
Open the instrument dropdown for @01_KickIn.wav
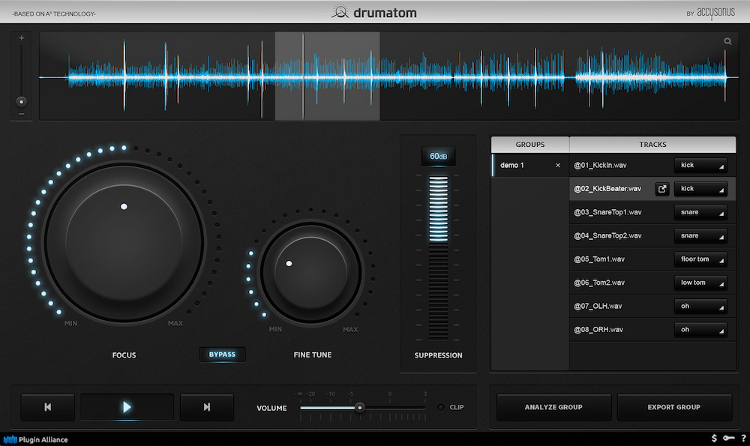pos(701,165)
